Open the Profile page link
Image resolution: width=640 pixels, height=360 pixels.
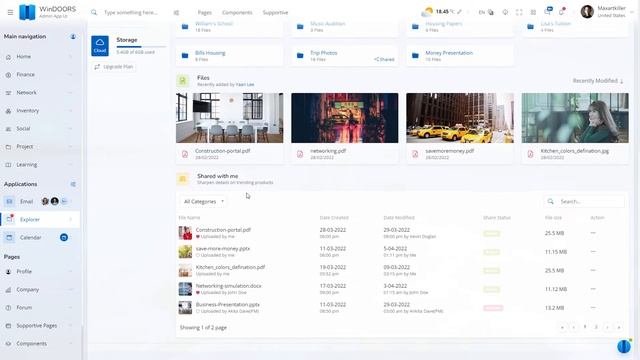(40, 271)
